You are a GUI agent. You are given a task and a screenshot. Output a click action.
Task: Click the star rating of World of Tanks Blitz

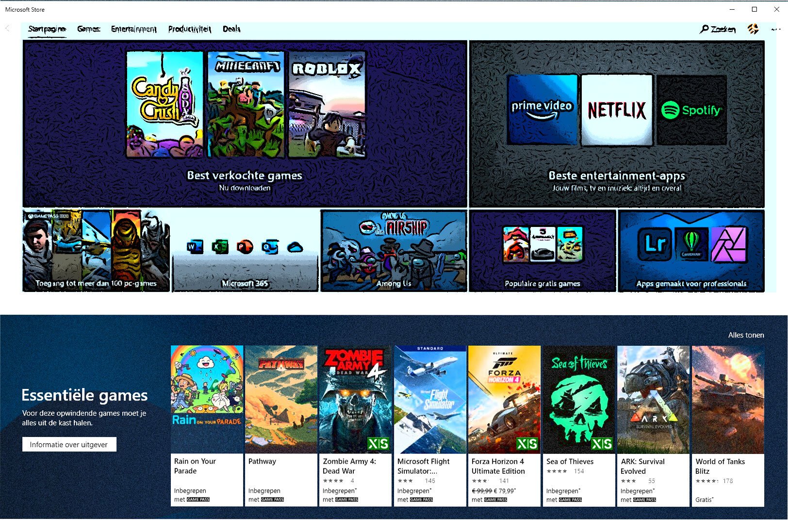pyautogui.click(x=706, y=481)
